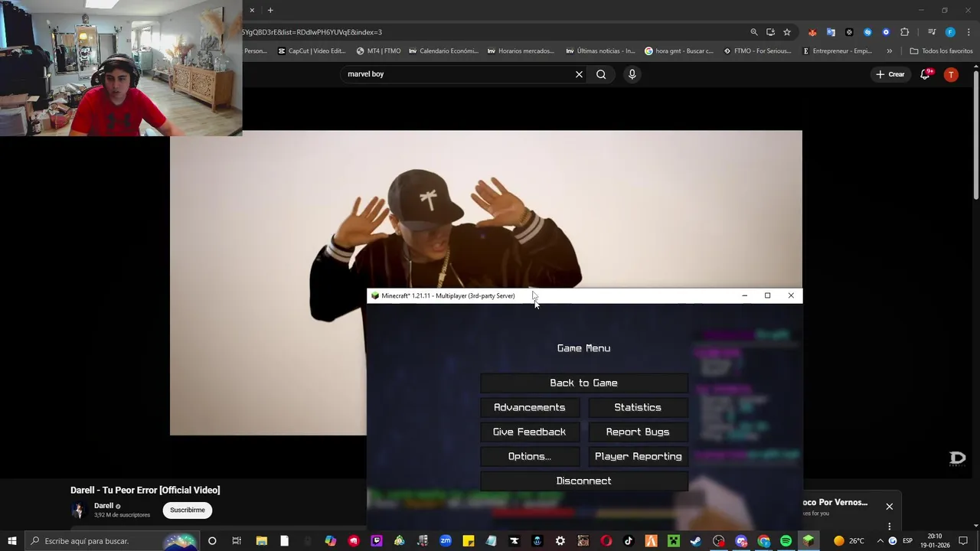This screenshot has width=980, height=551.
Task: Open the Calendario Económi... bookmark
Action: [x=443, y=51]
